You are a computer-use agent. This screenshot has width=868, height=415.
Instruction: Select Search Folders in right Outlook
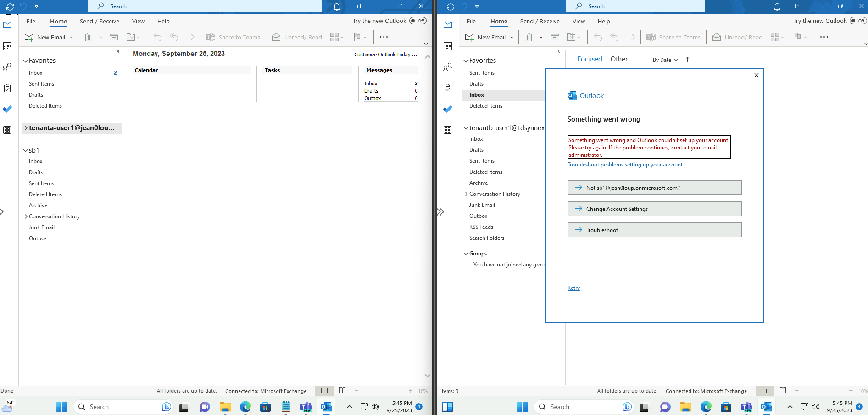point(487,238)
